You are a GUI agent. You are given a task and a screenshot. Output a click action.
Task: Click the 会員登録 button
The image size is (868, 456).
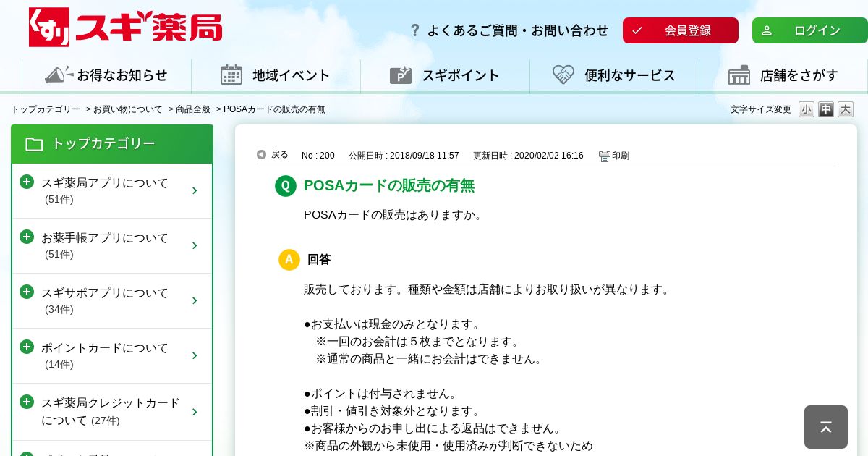[x=681, y=30]
